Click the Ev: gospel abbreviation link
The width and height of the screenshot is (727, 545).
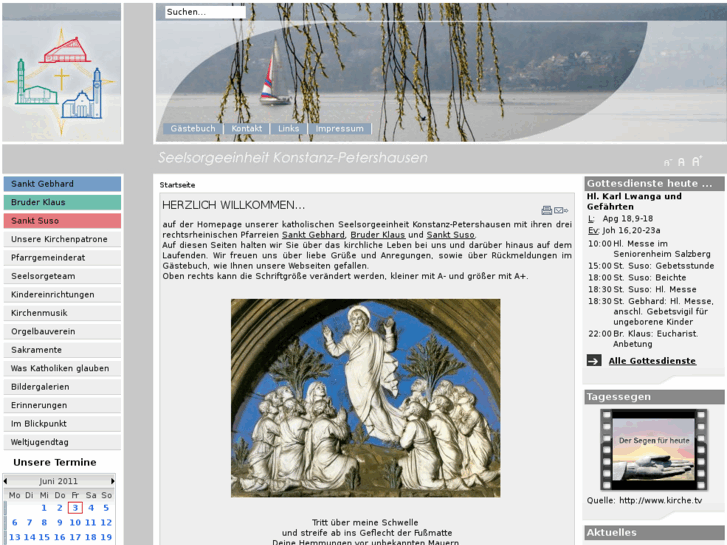pyautogui.click(x=593, y=231)
